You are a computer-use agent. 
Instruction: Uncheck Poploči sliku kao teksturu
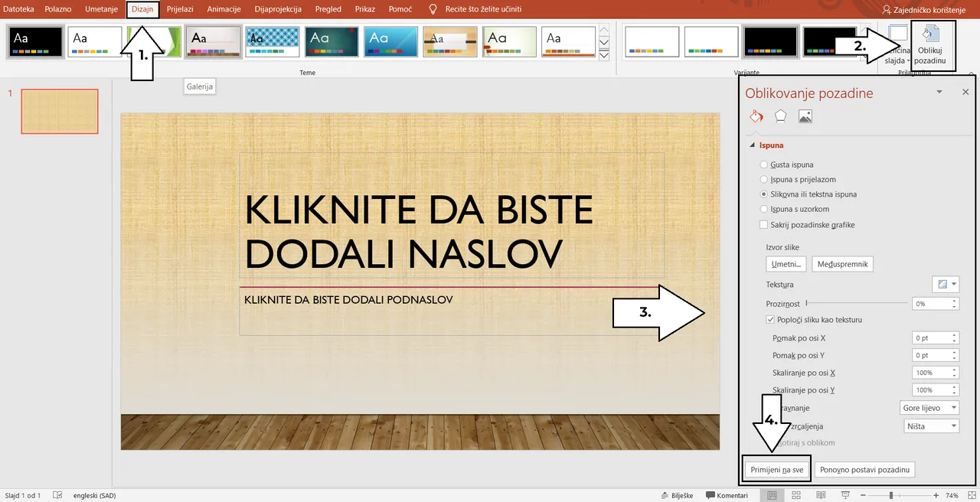pos(770,319)
